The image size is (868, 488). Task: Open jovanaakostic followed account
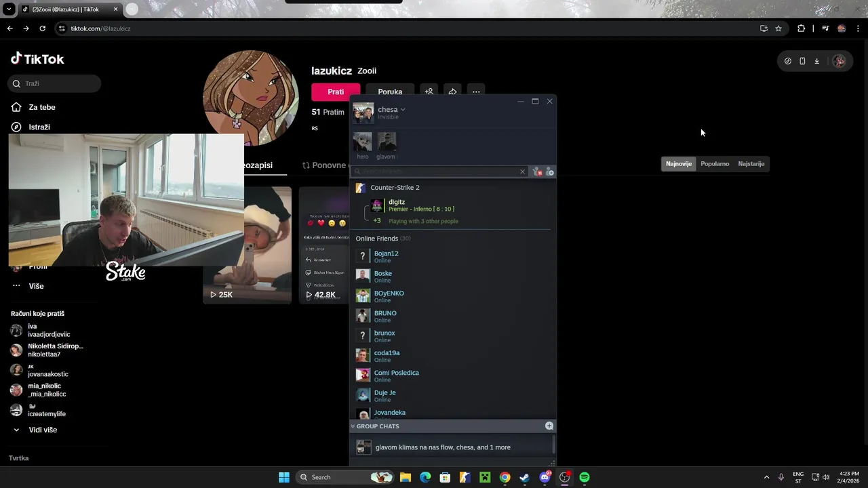(x=40, y=370)
